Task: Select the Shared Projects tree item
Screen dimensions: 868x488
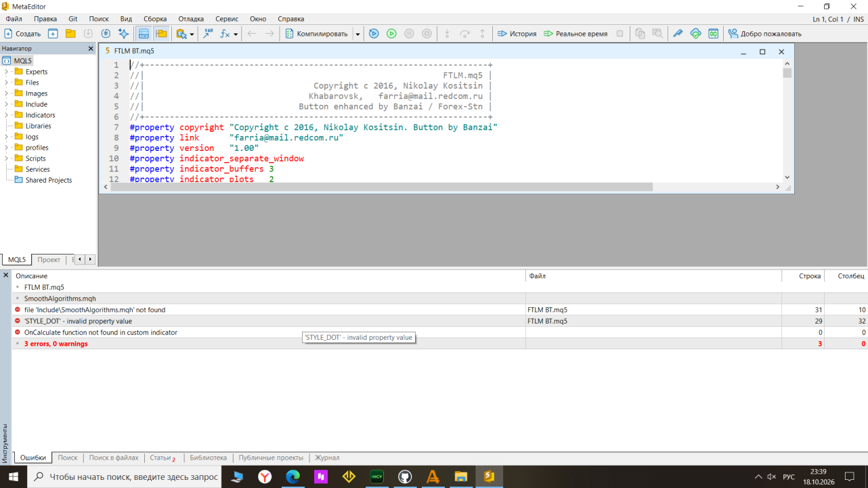Action: (48, 180)
